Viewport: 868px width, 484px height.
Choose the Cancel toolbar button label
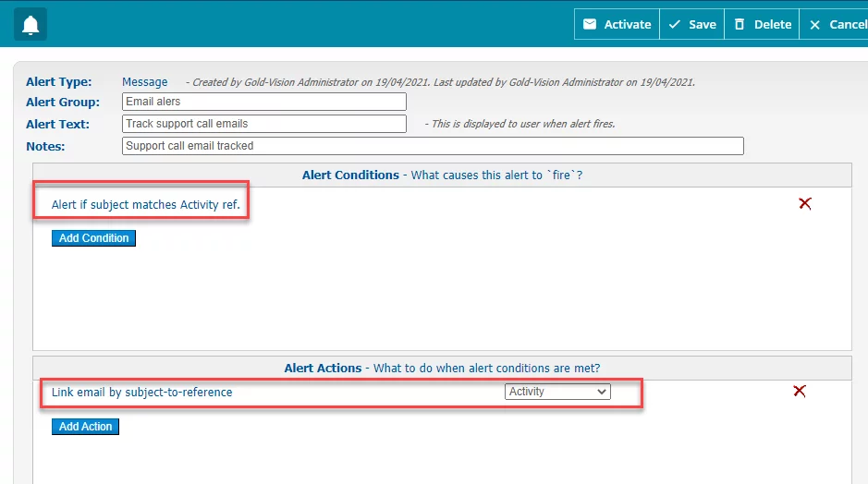pos(848,24)
